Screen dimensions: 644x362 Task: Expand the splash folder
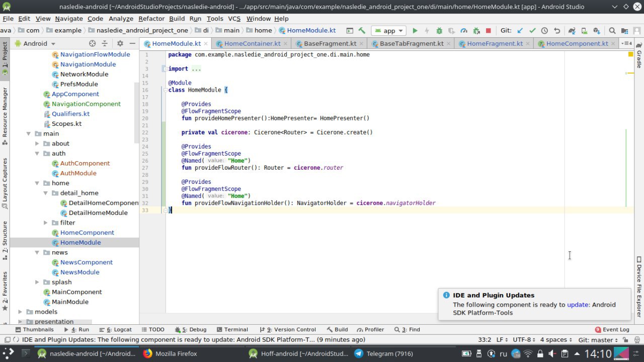tap(37, 282)
